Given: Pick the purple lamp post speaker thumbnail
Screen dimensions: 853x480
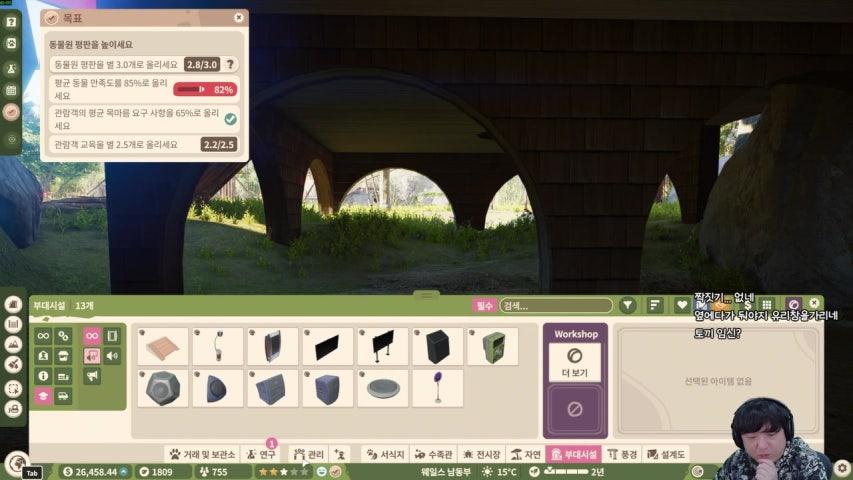Looking at the screenshot, I should pos(437,389).
